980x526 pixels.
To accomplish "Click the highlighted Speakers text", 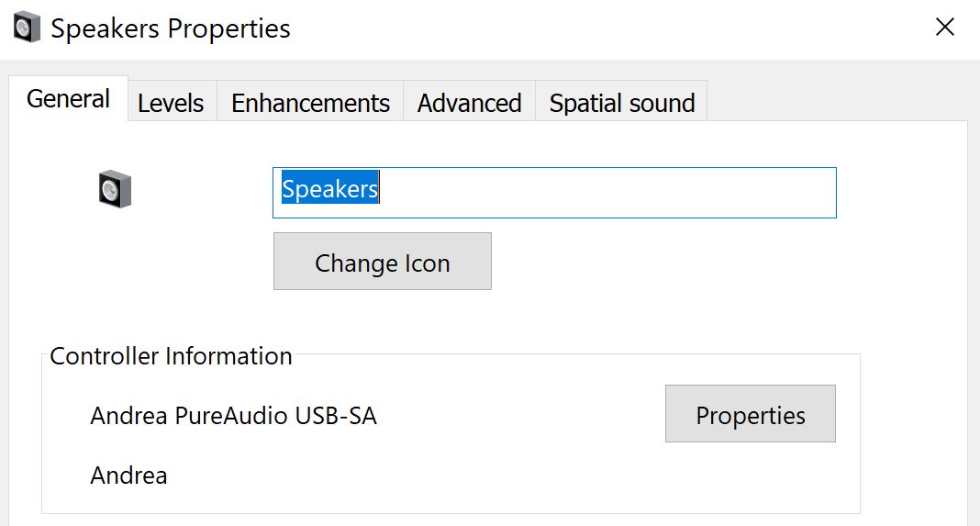I will pyautogui.click(x=329, y=189).
